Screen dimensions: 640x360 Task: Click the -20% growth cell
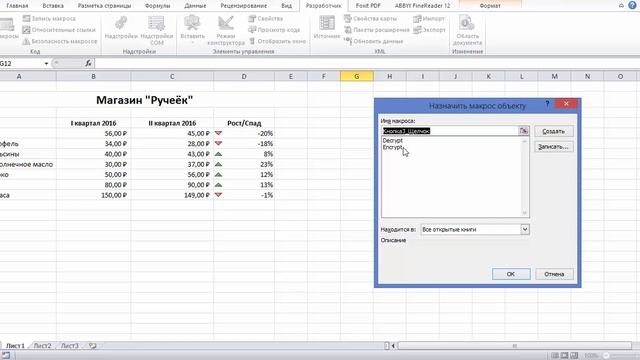pyautogui.click(x=244, y=133)
